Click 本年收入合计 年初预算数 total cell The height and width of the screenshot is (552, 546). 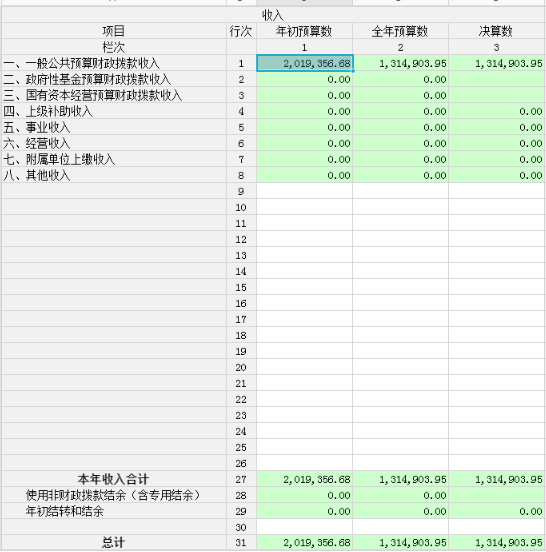tap(305, 479)
